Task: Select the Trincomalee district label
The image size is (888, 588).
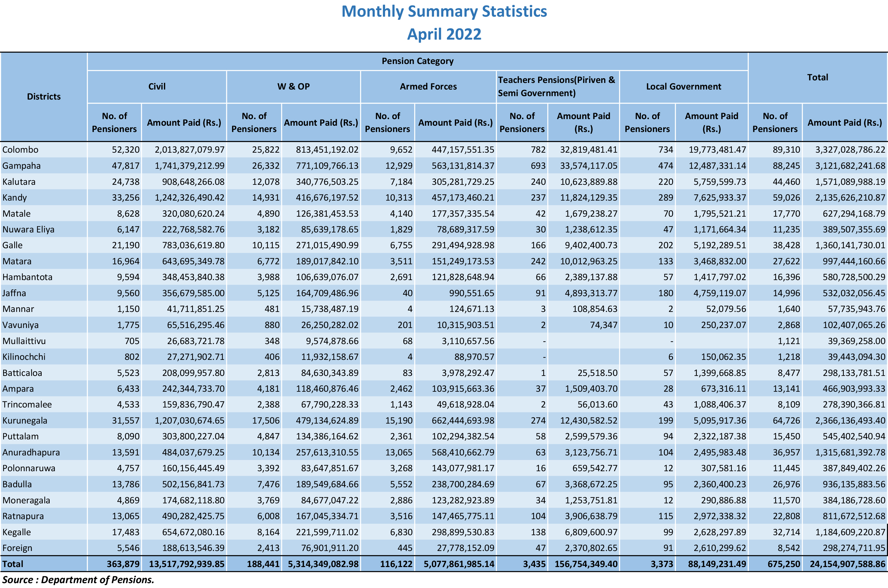Action: pyautogui.click(x=27, y=405)
